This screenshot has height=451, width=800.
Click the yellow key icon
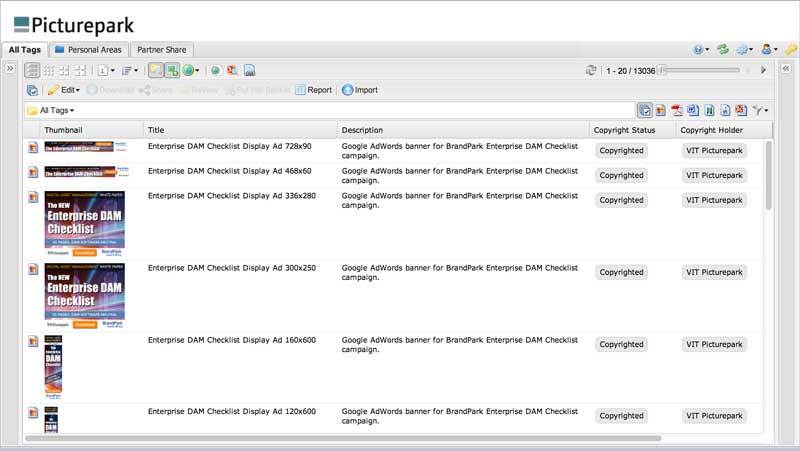coord(792,49)
